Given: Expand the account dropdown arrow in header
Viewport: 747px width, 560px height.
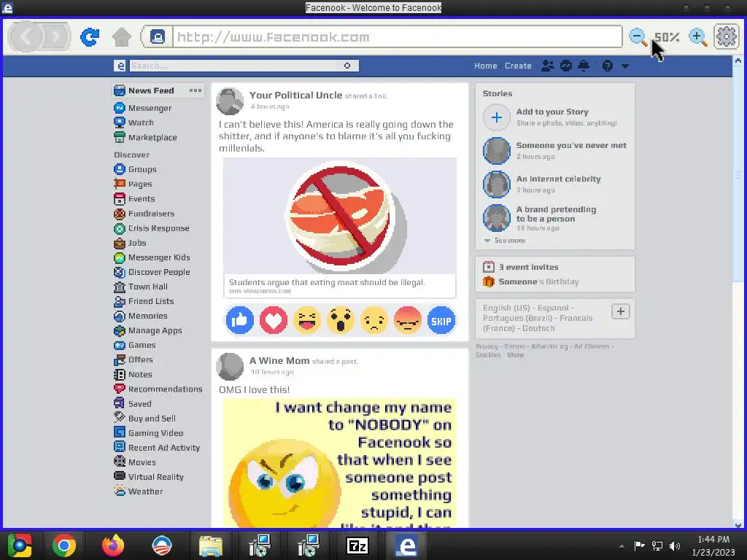Looking at the screenshot, I should (x=625, y=66).
